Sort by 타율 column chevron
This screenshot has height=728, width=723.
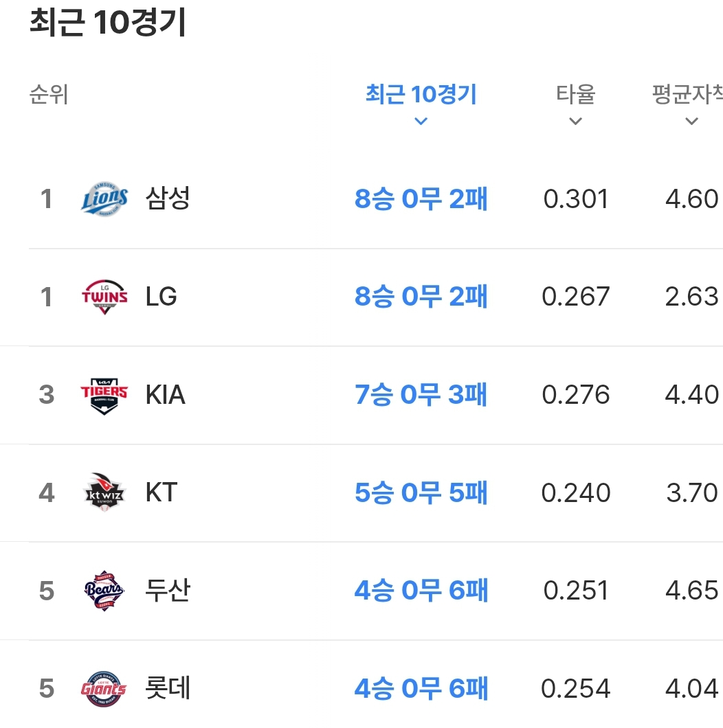(x=576, y=122)
